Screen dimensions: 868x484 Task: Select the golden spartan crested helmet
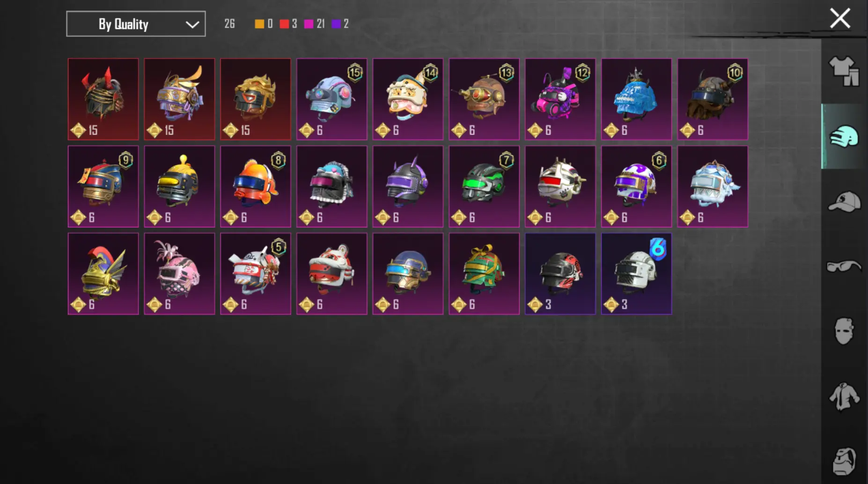103,274
